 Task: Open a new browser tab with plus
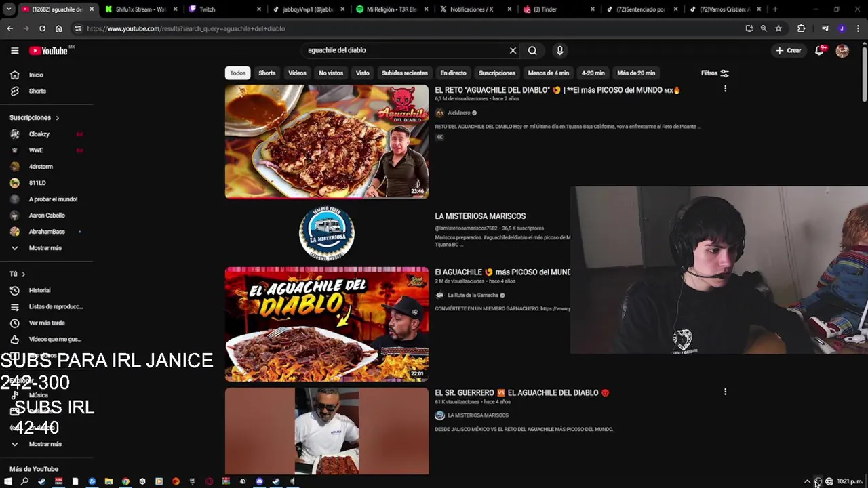(775, 9)
